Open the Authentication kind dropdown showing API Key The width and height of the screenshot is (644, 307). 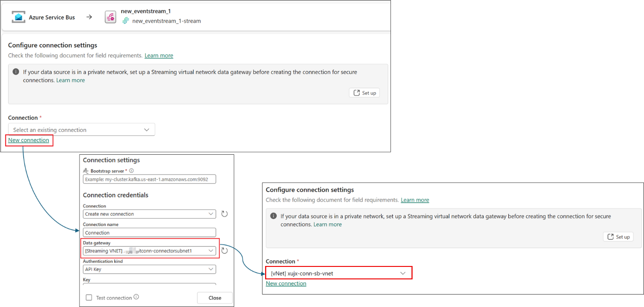click(x=149, y=269)
